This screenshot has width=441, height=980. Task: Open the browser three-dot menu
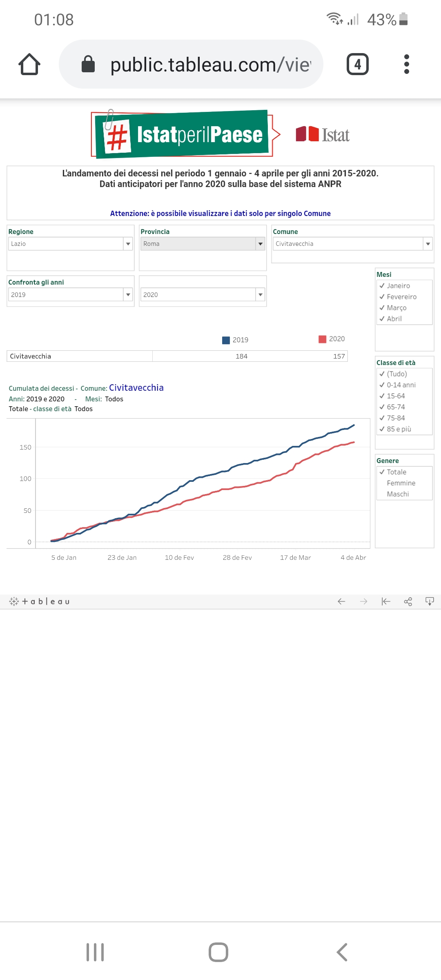tap(406, 65)
